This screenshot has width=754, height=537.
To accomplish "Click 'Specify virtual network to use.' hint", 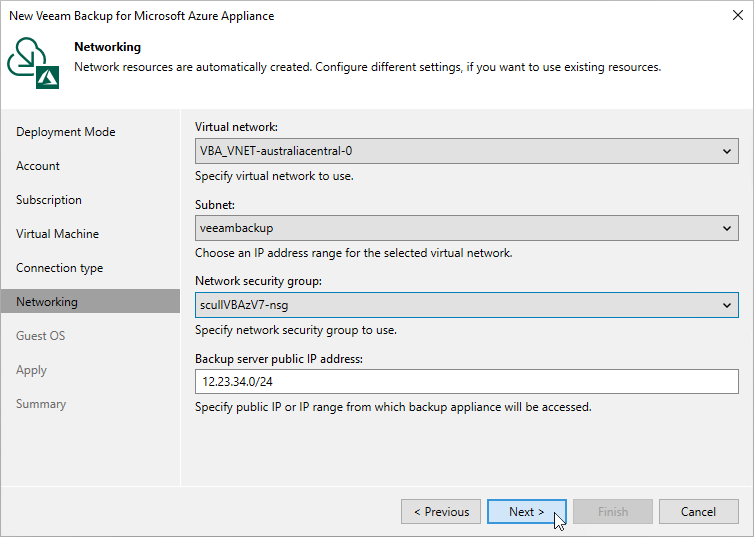I will pyautogui.click(x=274, y=176).
